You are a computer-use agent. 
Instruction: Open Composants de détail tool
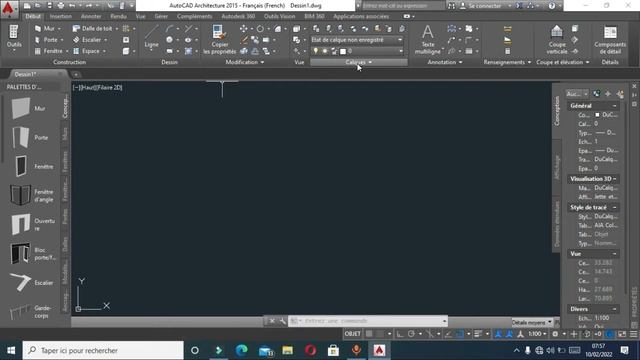pos(610,39)
